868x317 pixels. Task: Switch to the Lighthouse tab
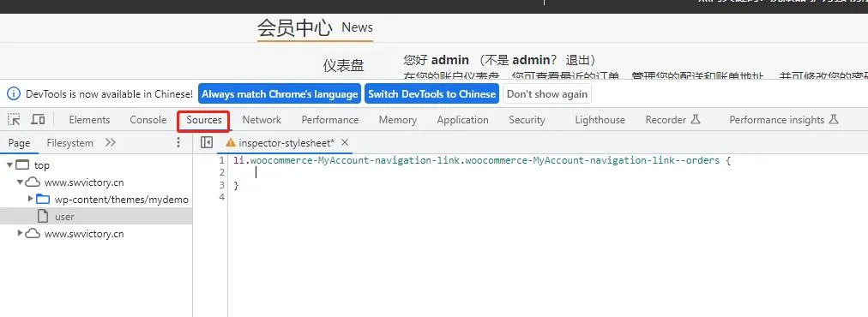coord(600,119)
